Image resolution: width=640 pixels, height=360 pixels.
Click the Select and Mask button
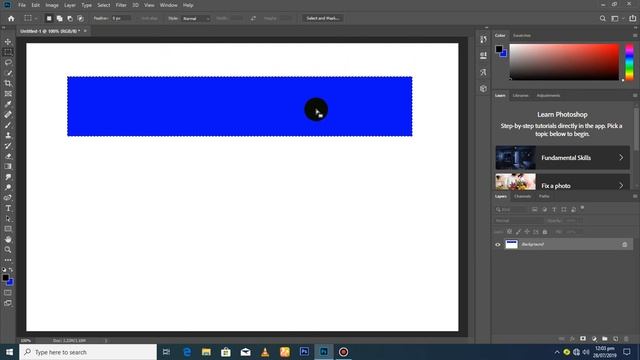322,18
